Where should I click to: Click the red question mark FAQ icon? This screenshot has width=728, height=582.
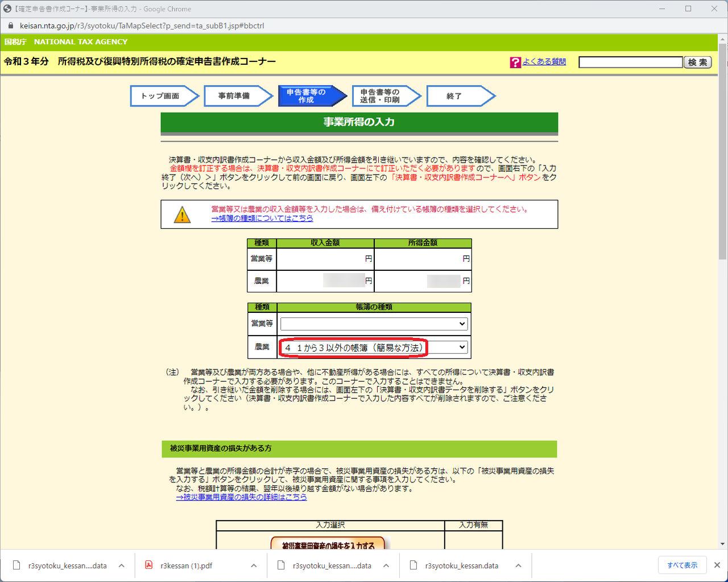click(515, 63)
